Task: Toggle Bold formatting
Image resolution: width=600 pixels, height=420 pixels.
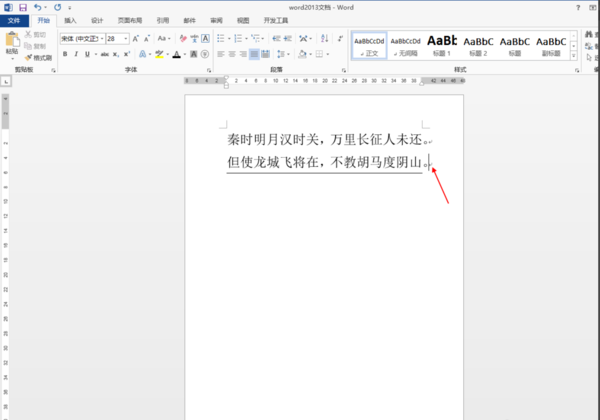Action: click(65, 54)
